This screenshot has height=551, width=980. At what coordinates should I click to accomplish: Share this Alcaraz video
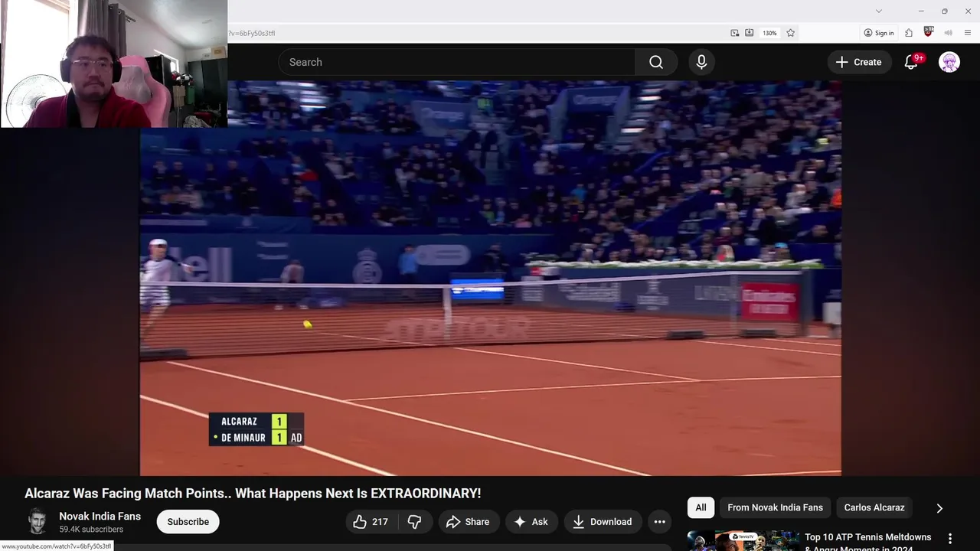pos(467,522)
